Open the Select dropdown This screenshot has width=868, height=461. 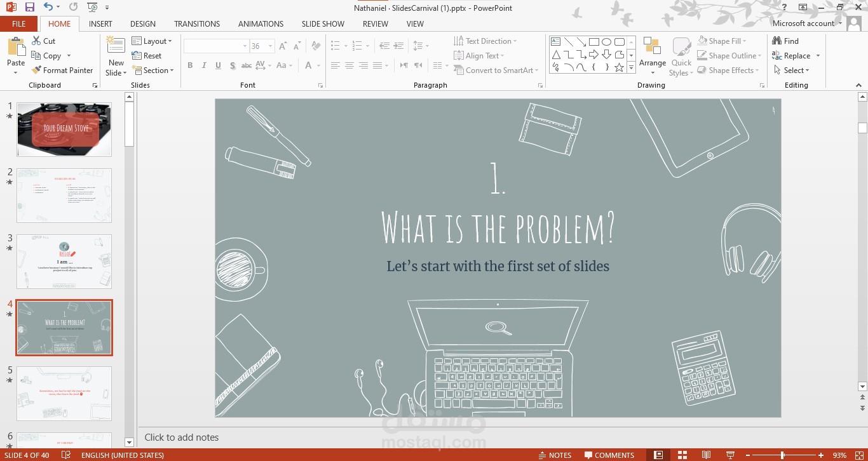[x=792, y=70]
